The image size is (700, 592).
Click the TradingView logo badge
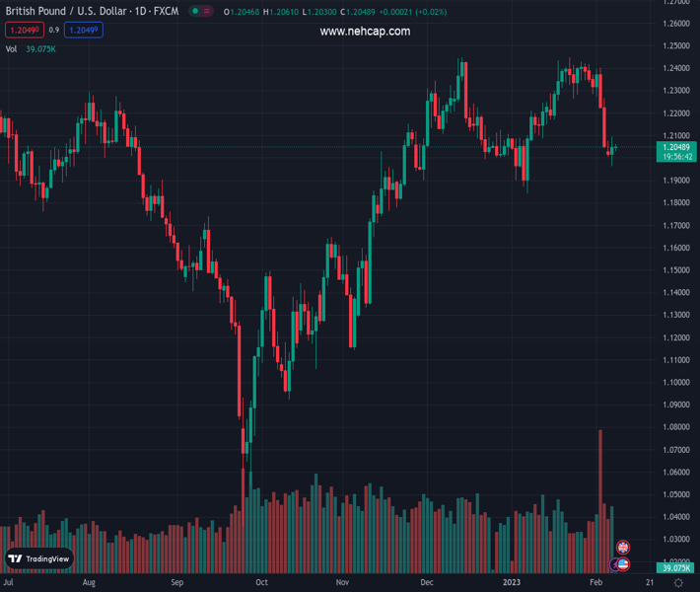tap(39, 558)
